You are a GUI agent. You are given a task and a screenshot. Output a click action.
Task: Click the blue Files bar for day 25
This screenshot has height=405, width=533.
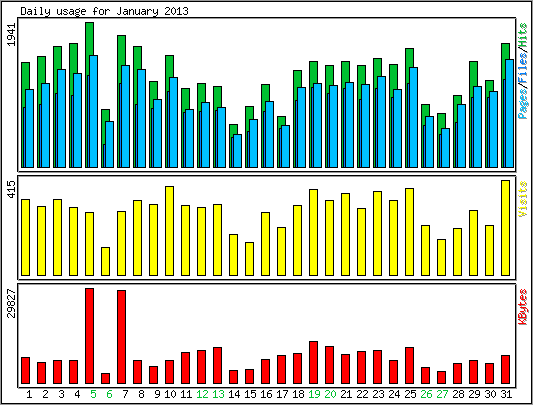point(413,117)
